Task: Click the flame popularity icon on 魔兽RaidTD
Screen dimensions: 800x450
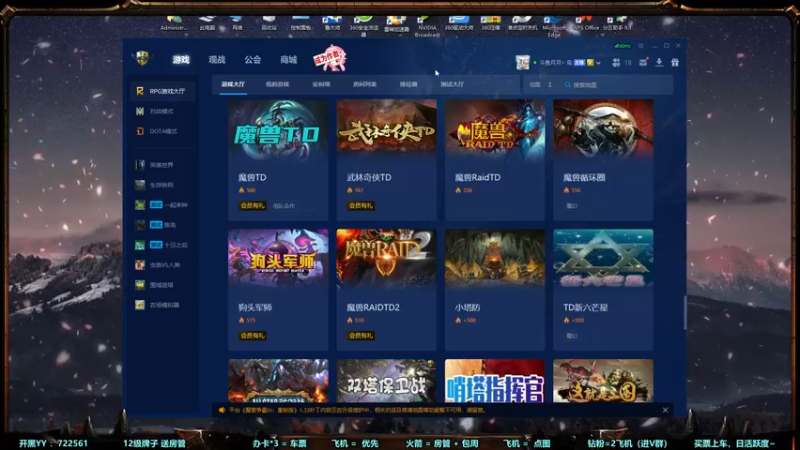Action: tap(458, 190)
